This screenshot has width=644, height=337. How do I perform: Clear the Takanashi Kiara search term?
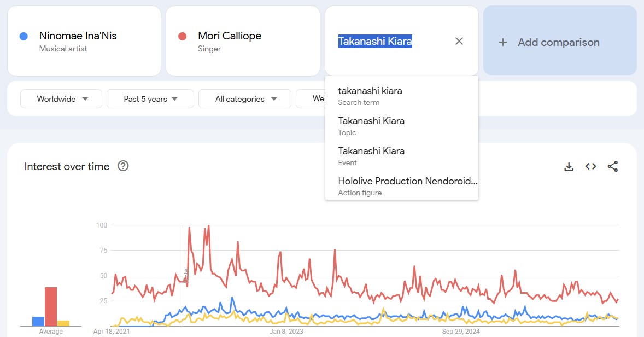click(459, 42)
